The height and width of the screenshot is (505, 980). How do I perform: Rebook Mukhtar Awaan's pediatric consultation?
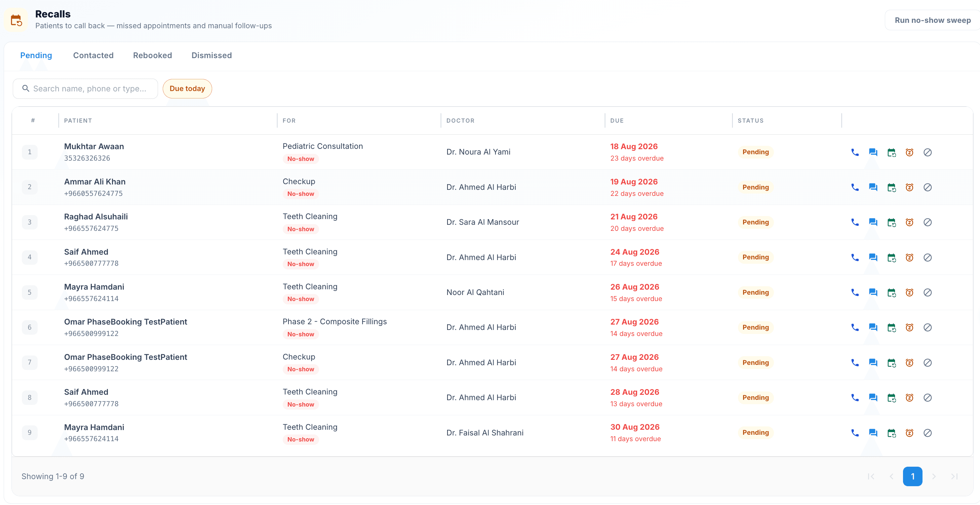pyautogui.click(x=891, y=152)
